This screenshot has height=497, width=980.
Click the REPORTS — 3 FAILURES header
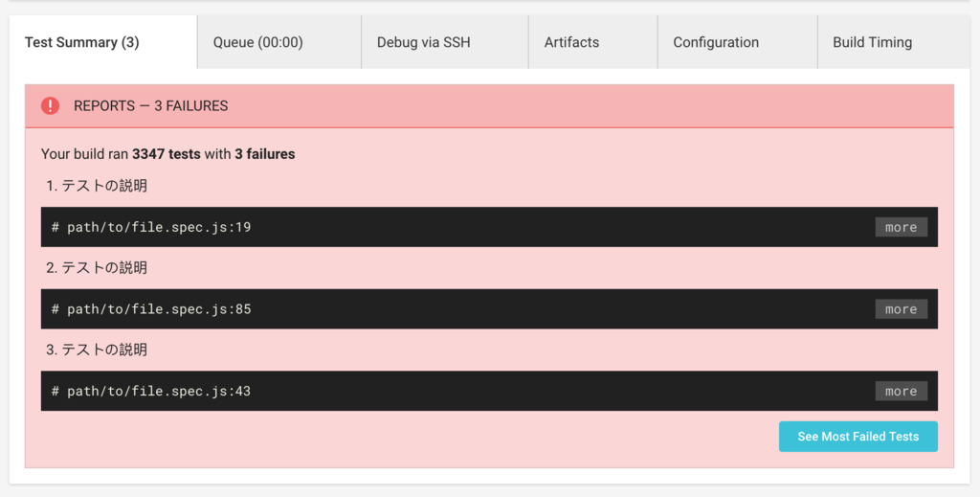(x=150, y=105)
